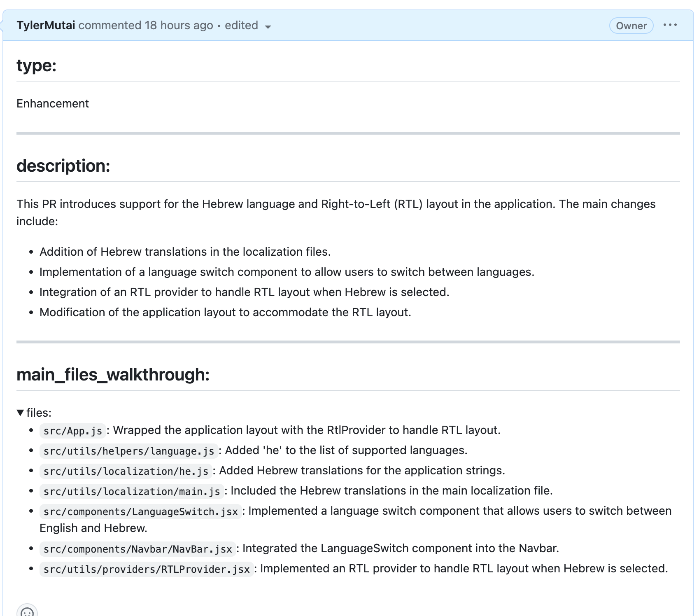
Task: Click the src/utils/helpers/language.js code label
Action: tap(129, 451)
